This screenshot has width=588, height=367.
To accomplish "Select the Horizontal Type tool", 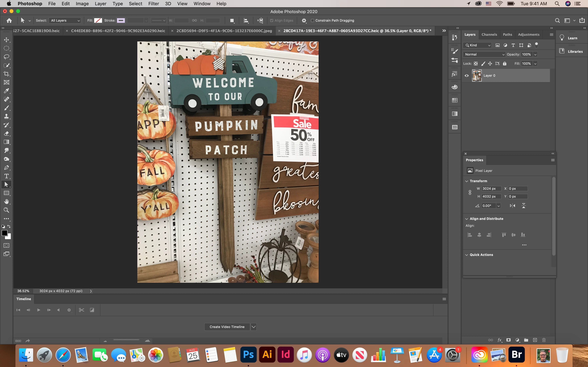I will [6, 176].
